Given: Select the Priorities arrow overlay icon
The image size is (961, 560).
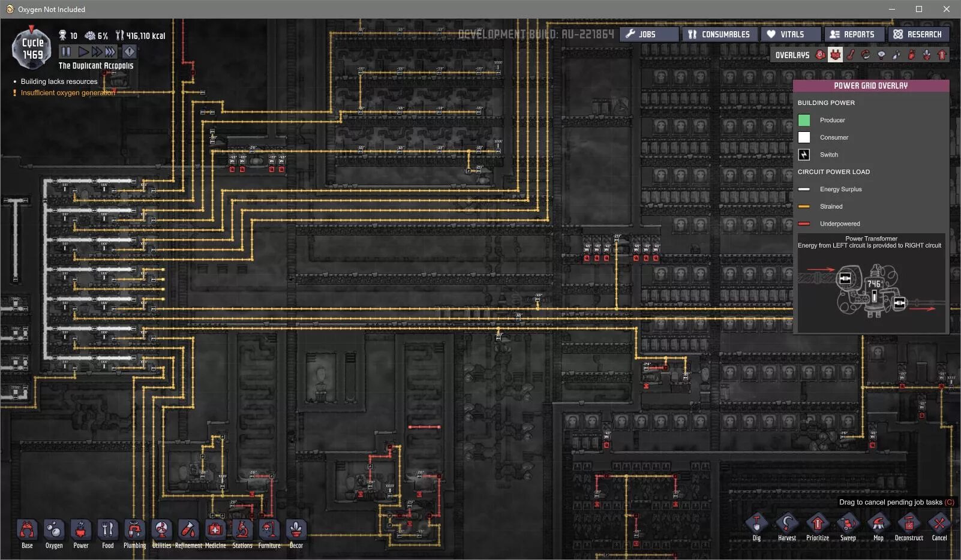Looking at the screenshot, I should click(x=942, y=55).
